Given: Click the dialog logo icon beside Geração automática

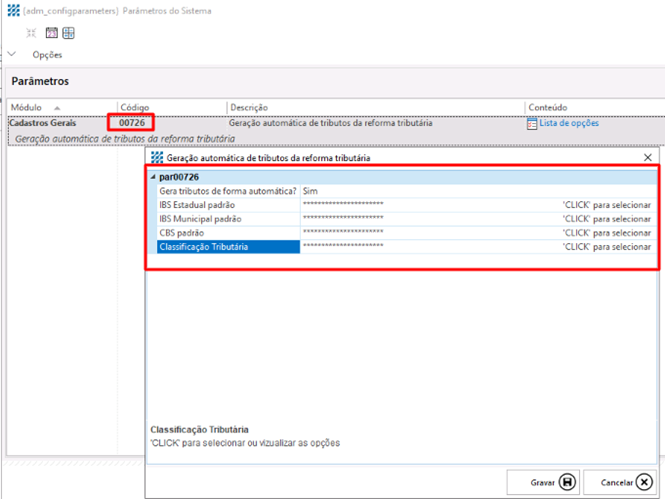Looking at the screenshot, I should point(157,158).
